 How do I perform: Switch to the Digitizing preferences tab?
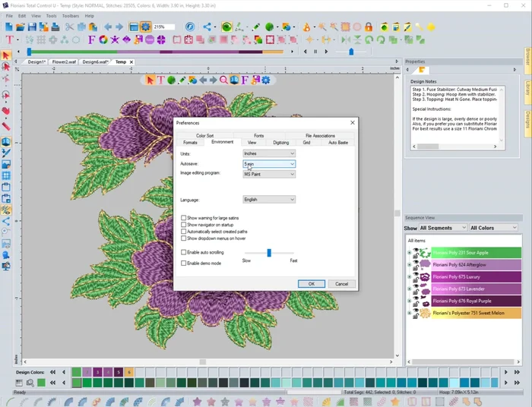click(x=280, y=142)
